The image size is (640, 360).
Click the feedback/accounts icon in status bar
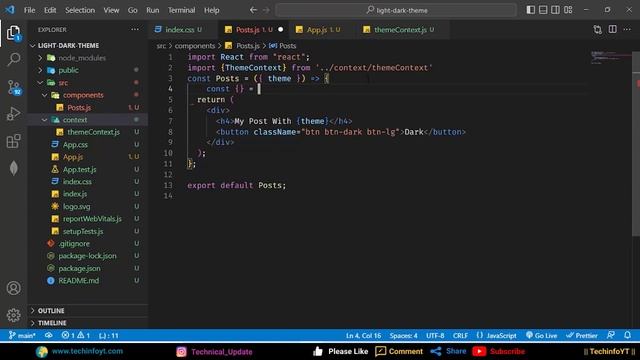tap(611, 335)
